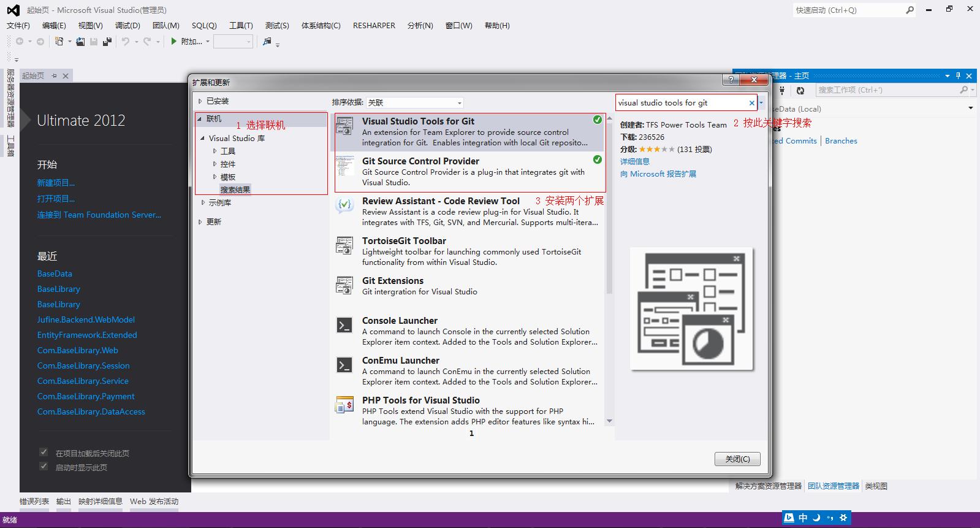Expand the 工具 tree node
The width and height of the screenshot is (980, 528).
[x=215, y=151]
